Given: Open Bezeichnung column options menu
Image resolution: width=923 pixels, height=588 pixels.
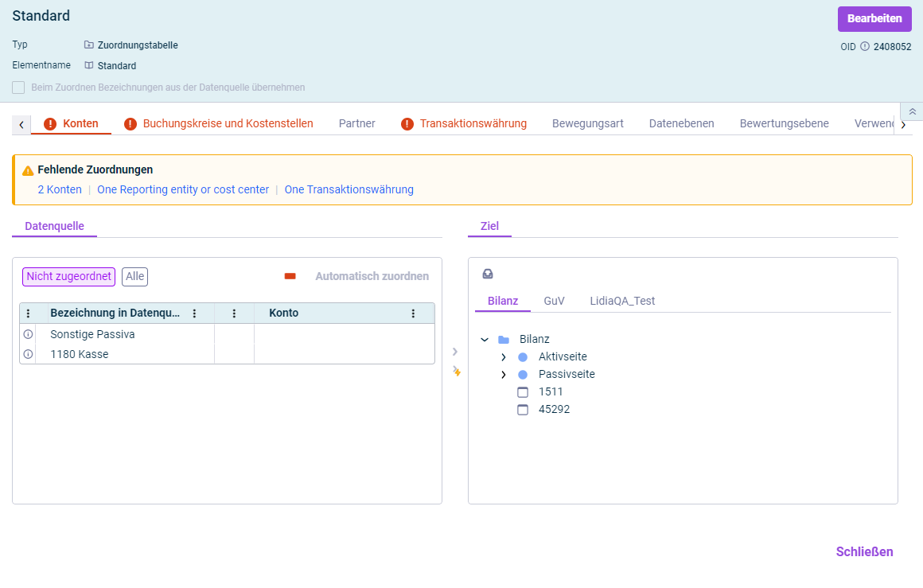Looking at the screenshot, I should 194,313.
